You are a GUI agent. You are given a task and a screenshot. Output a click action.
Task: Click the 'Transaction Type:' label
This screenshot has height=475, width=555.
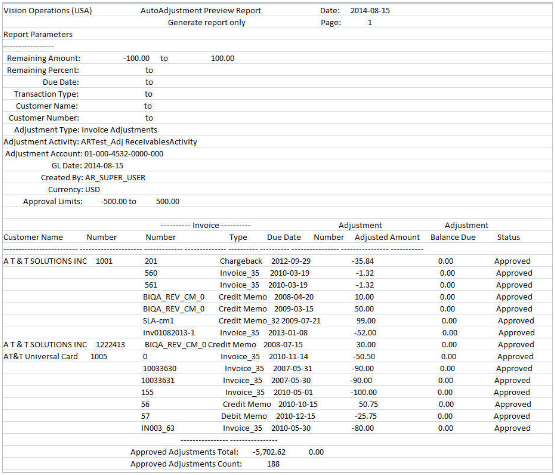46,94
